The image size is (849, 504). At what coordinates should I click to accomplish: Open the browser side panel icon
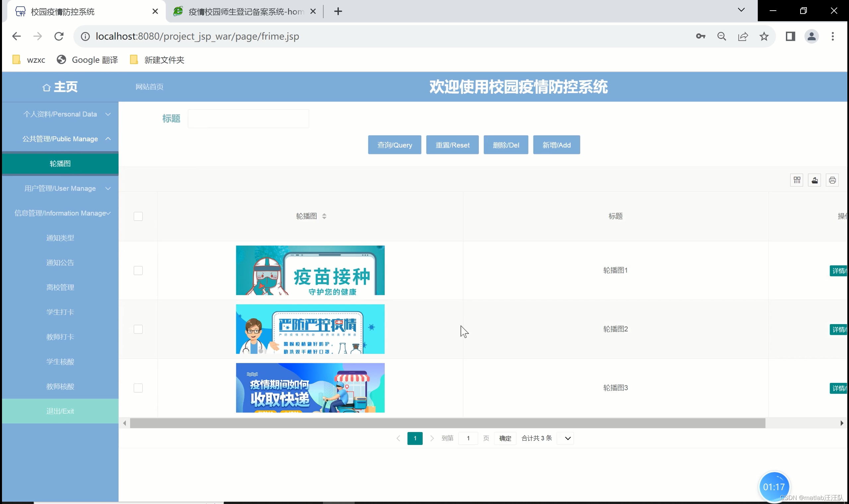click(x=790, y=36)
